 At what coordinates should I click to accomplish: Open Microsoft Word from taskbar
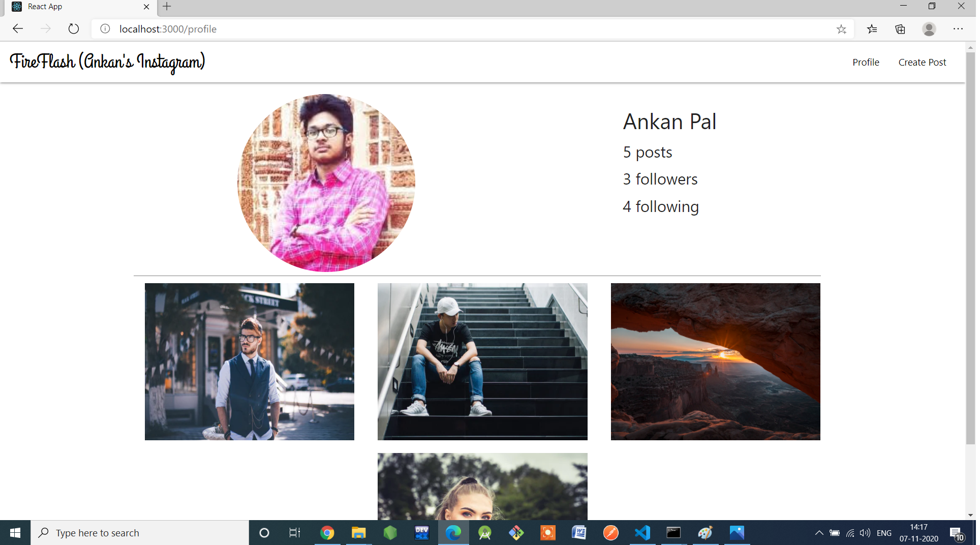tap(579, 533)
